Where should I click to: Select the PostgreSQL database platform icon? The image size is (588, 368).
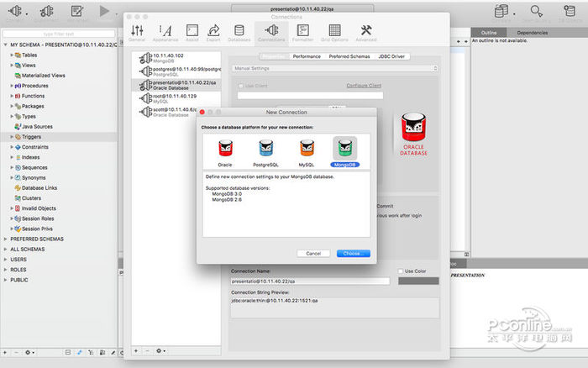[x=266, y=149]
